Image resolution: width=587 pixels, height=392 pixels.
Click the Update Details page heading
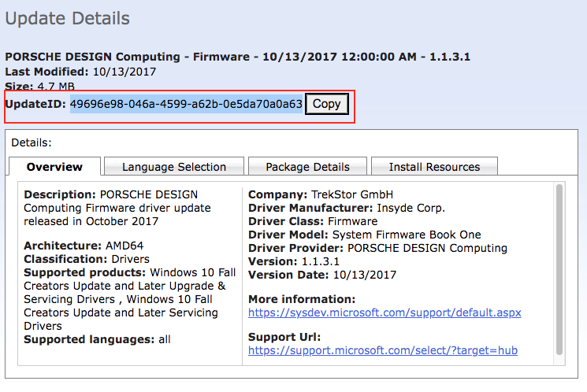coord(68,18)
